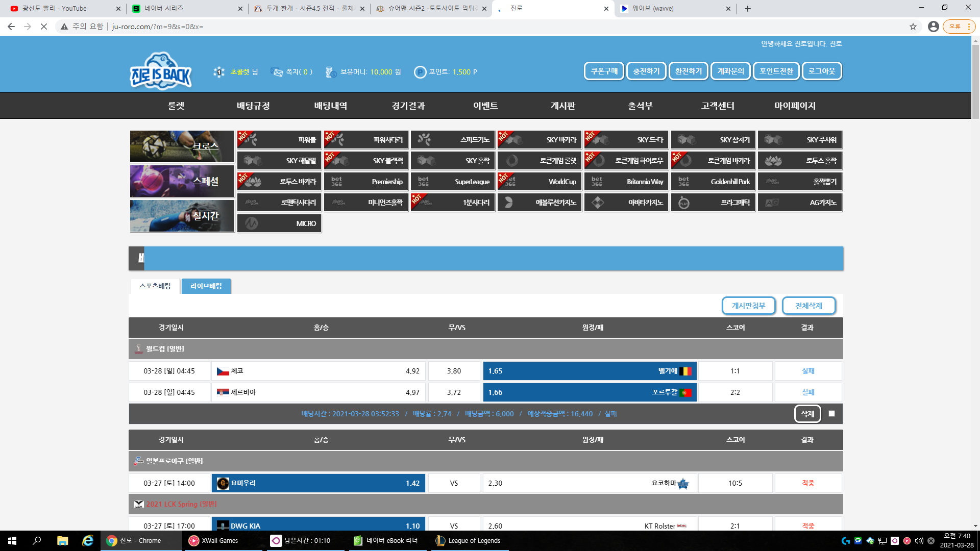Open 배팅내역 menu item
This screenshot has width=980, height=551.
click(x=331, y=106)
